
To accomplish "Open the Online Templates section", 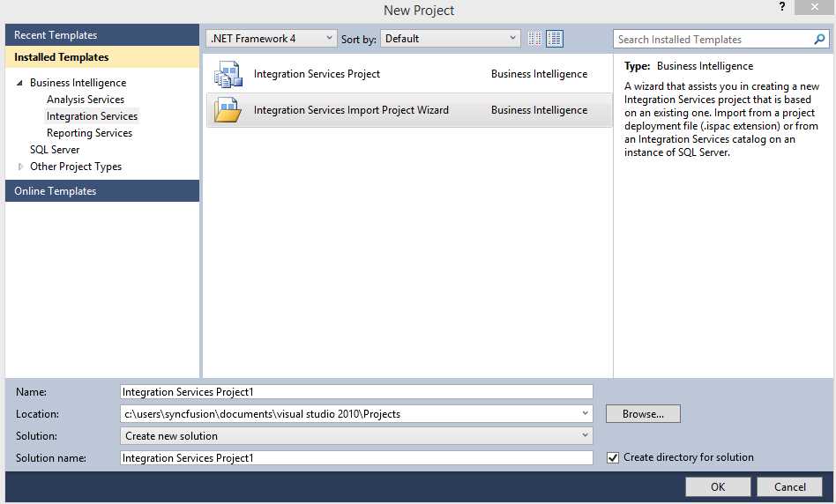I will (102, 190).
